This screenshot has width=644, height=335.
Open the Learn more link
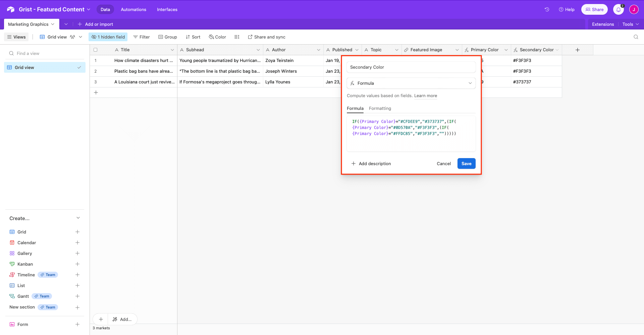coord(425,96)
